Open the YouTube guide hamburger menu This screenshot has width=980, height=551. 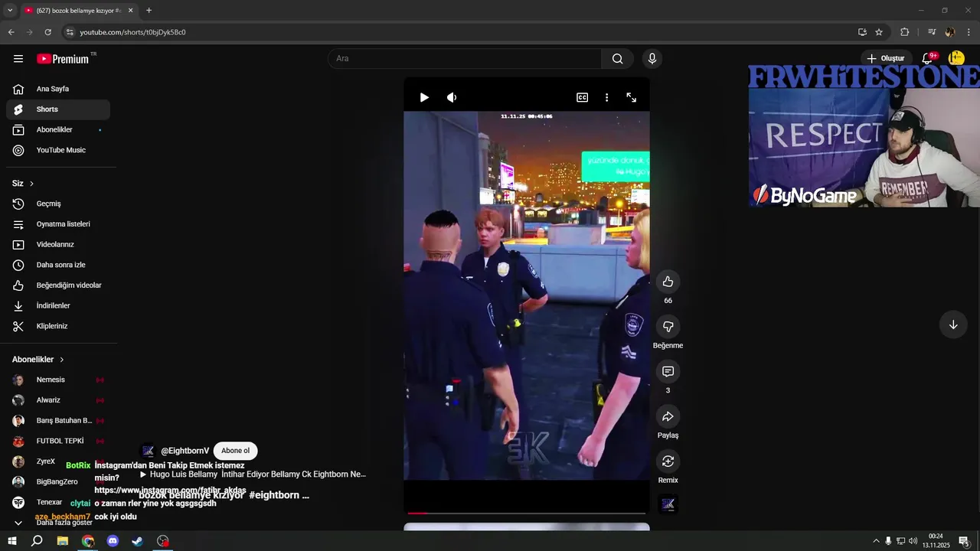tap(18, 59)
